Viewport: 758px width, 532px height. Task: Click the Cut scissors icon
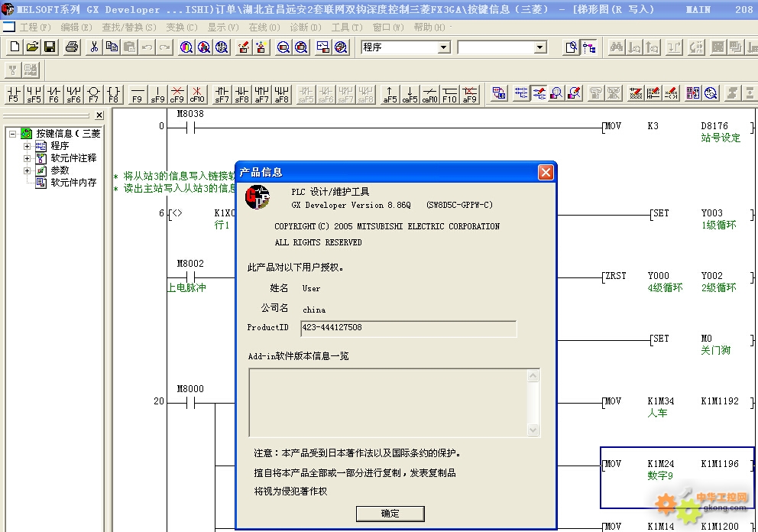tap(94, 47)
